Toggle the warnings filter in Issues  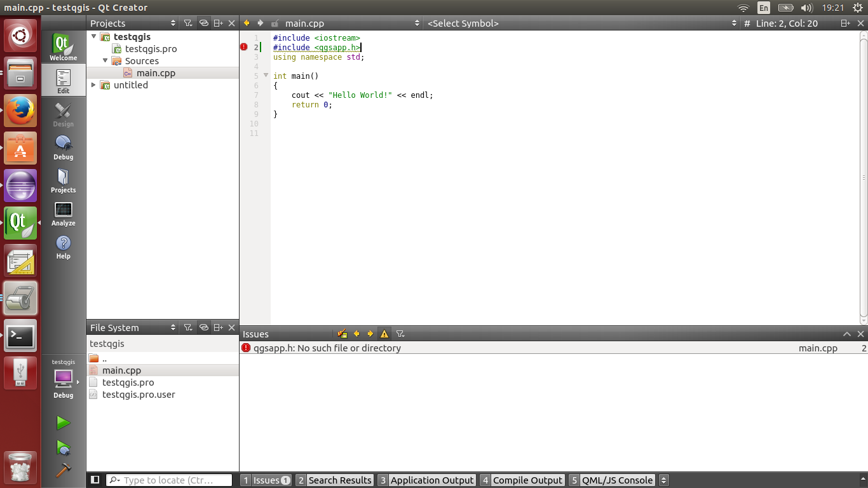(x=384, y=334)
